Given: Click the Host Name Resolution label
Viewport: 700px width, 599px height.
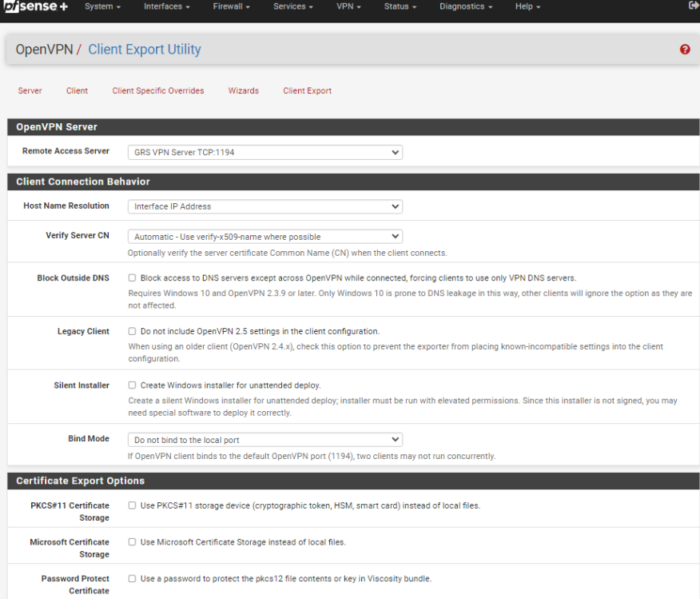Looking at the screenshot, I should point(66,206).
